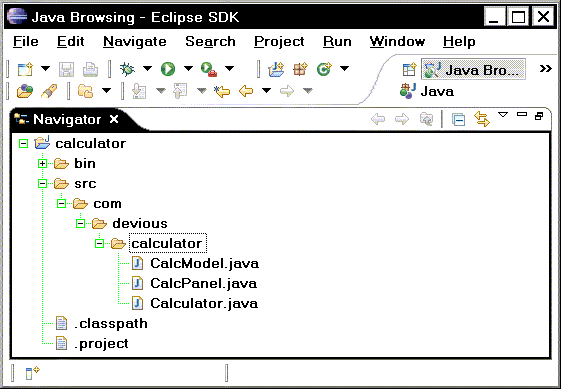Open the Navigate menu
The image size is (561, 389).
(x=135, y=42)
